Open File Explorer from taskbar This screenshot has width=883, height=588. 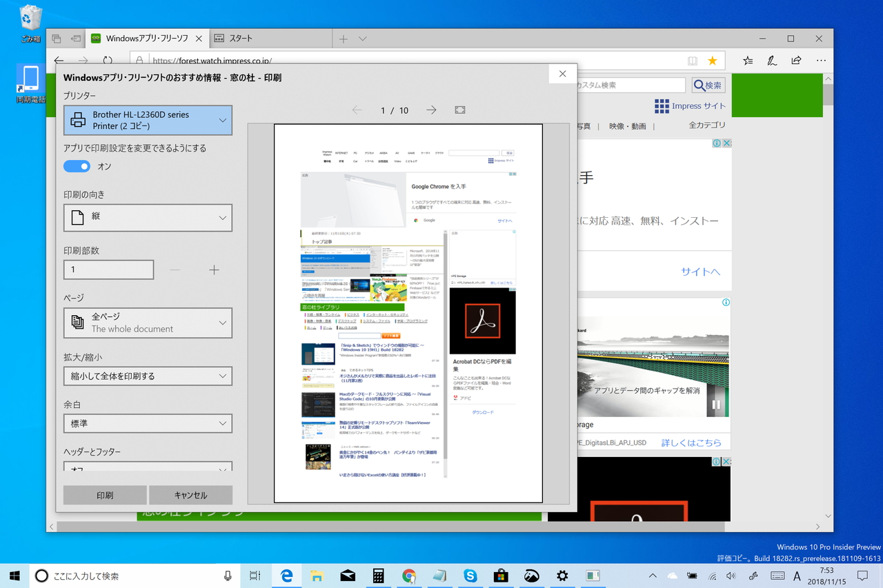317,576
